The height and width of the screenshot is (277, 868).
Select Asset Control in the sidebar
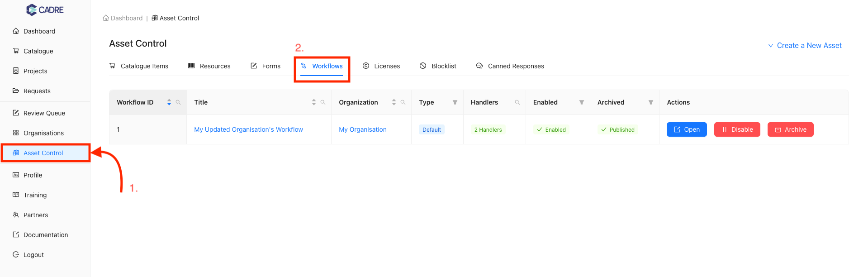[x=45, y=153]
